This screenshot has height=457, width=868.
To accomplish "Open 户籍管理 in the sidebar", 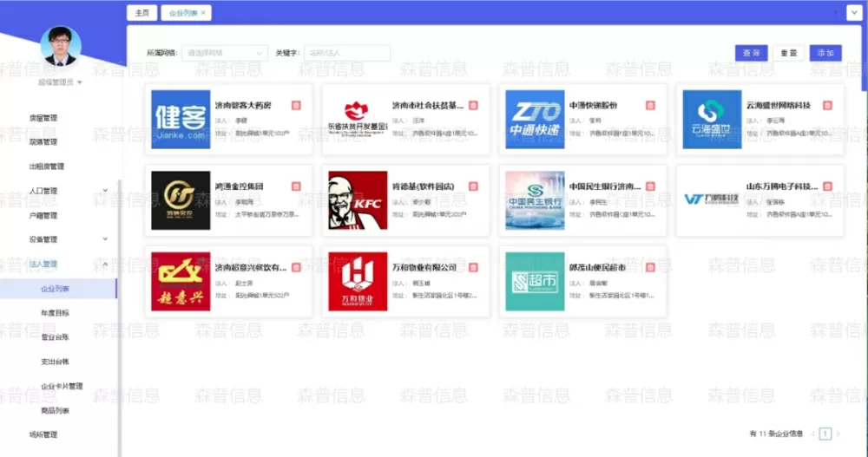I will point(43,215).
